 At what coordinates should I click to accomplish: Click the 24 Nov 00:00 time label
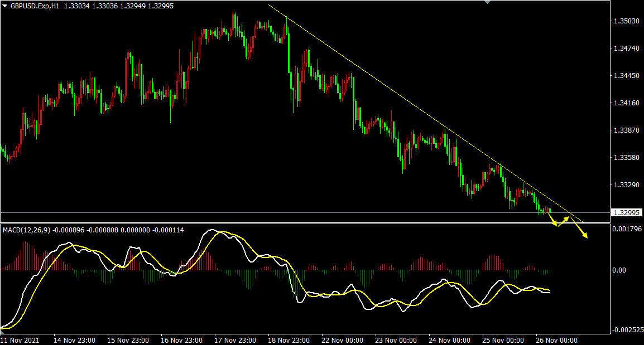click(450, 340)
